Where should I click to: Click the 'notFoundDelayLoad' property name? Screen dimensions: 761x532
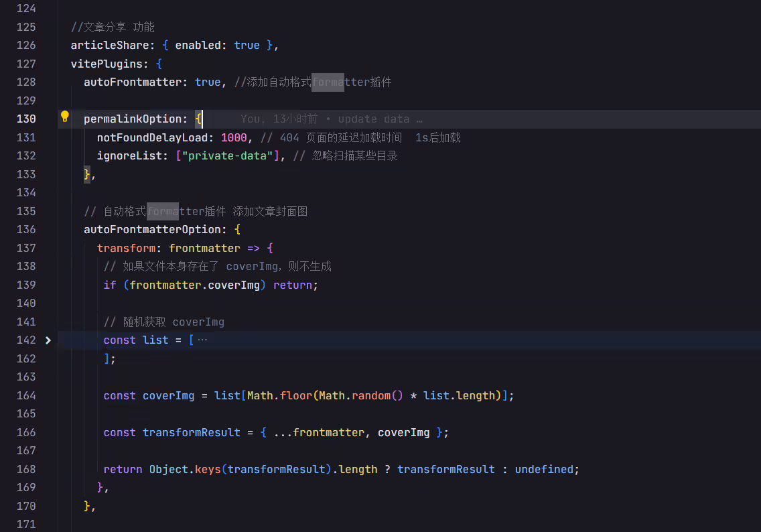click(152, 137)
